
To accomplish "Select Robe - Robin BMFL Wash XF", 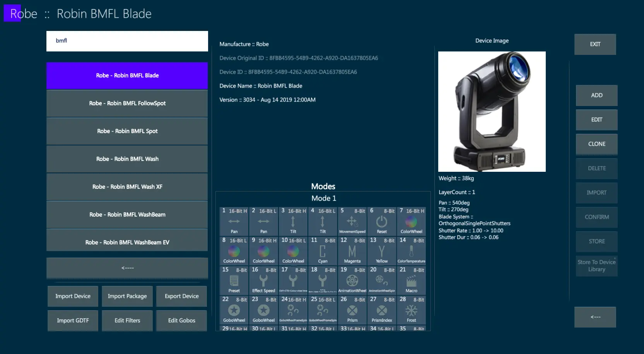I will (127, 187).
